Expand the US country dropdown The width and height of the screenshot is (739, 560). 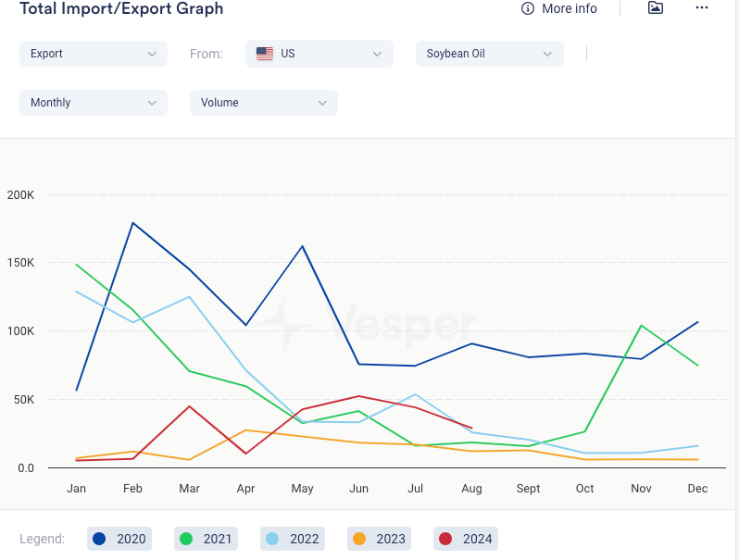(x=319, y=54)
